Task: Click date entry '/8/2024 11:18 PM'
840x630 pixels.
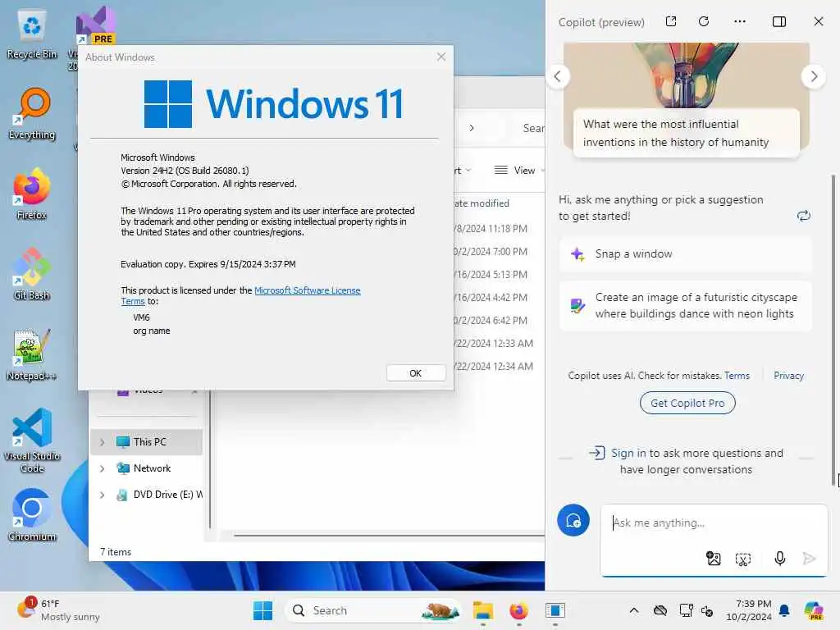Action: [491, 229]
